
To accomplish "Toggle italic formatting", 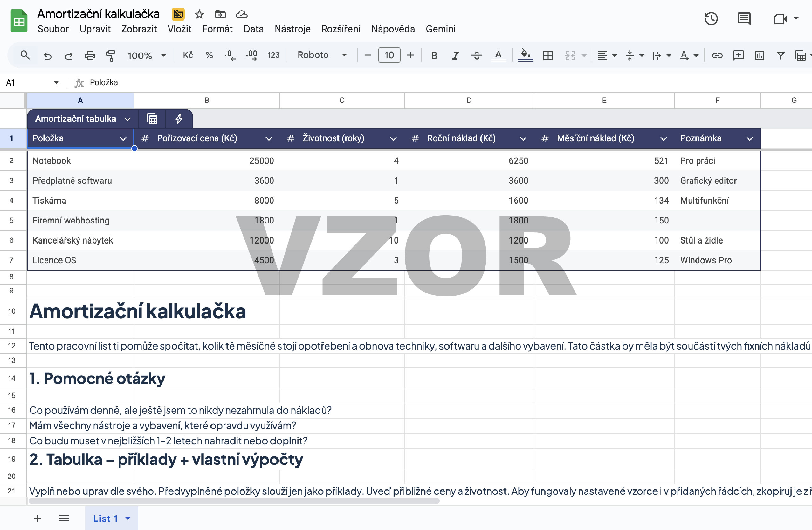I will [x=455, y=55].
